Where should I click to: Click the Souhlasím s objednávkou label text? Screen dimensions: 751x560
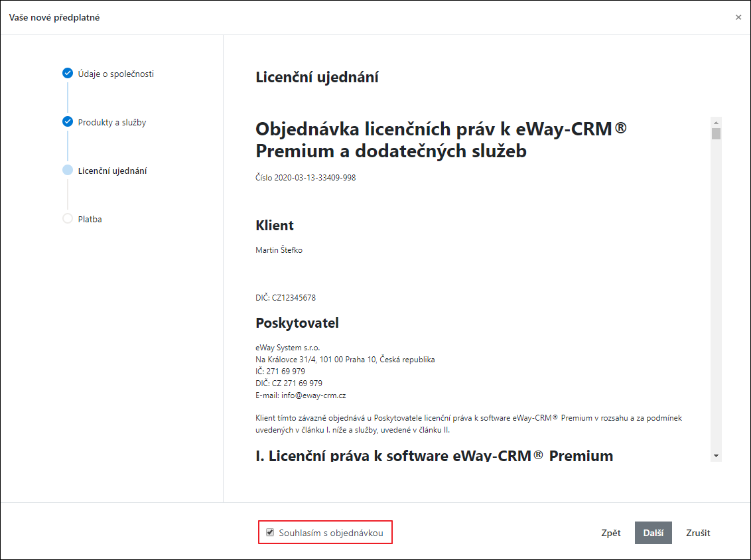(331, 533)
